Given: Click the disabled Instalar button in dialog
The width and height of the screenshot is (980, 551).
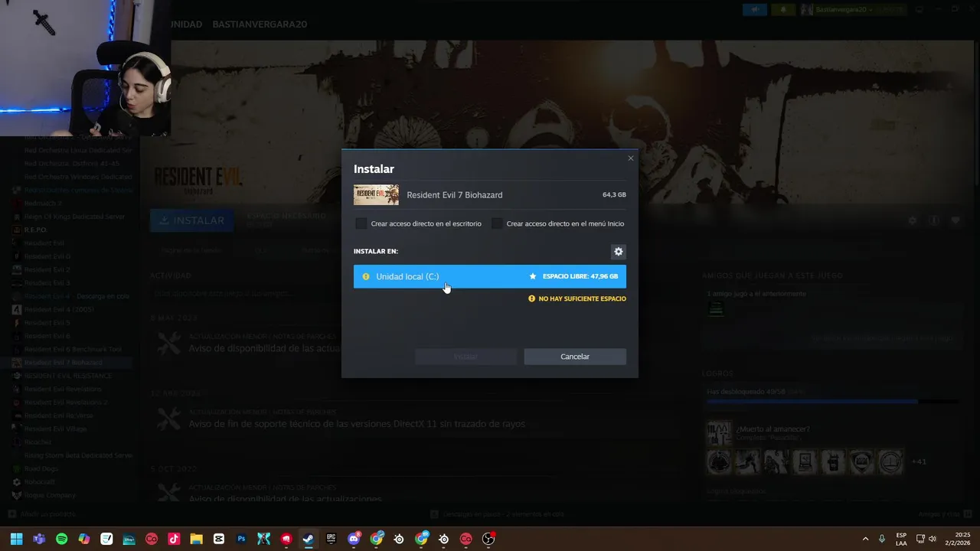Looking at the screenshot, I should click(x=465, y=357).
